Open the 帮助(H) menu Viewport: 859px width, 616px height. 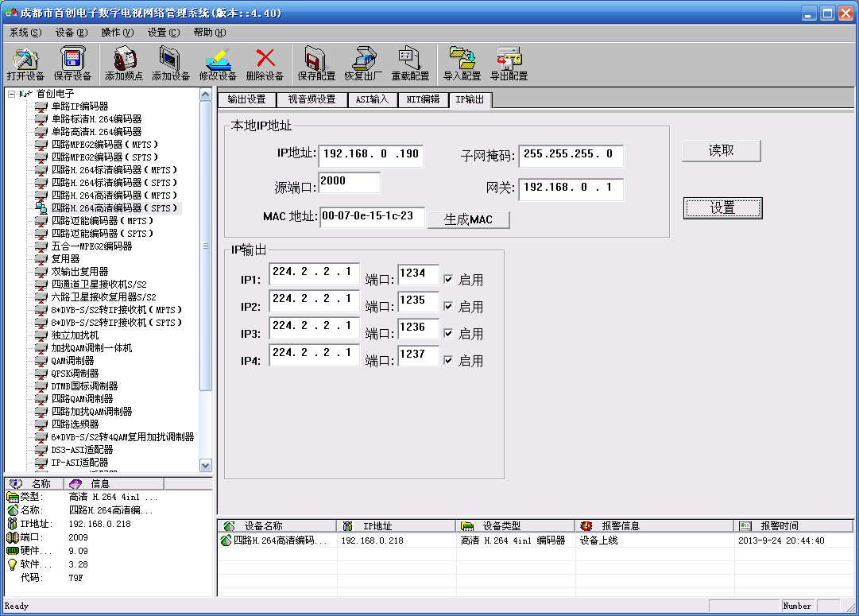[209, 33]
